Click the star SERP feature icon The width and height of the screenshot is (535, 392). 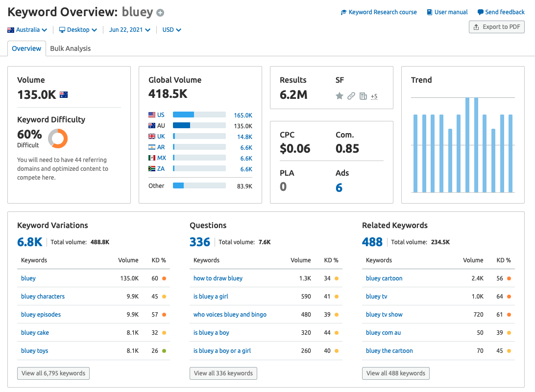(x=339, y=96)
